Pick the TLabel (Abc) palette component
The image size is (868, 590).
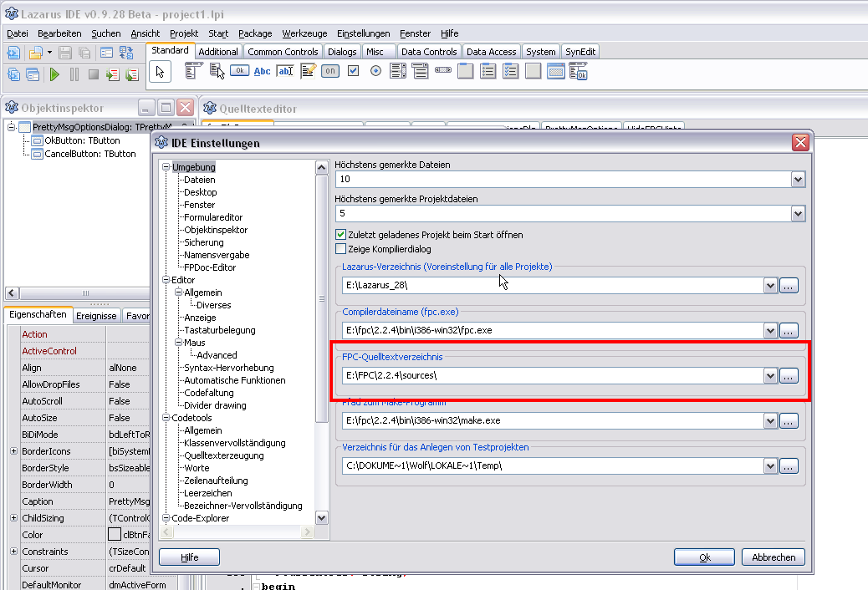262,71
